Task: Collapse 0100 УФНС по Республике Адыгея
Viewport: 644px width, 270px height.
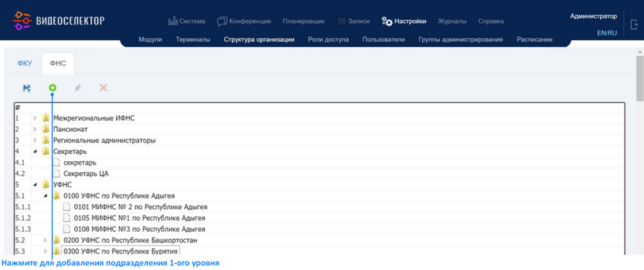Action: pos(46,196)
